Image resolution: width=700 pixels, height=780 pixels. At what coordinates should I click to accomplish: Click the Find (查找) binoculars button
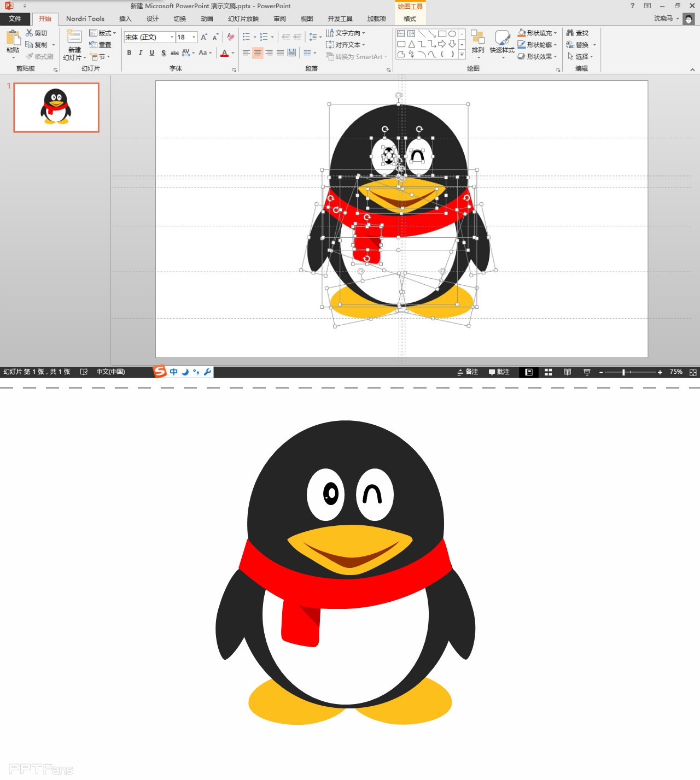577,33
